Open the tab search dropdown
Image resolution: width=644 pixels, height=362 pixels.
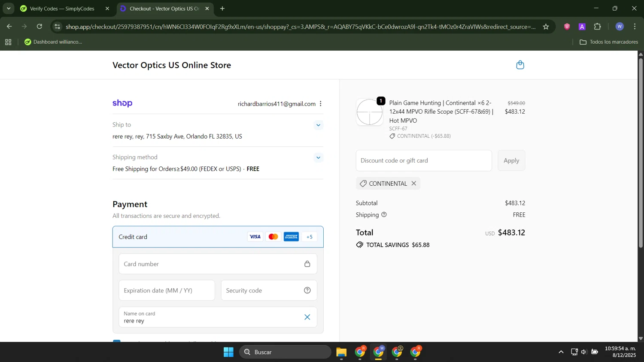click(x=9, y=9)
